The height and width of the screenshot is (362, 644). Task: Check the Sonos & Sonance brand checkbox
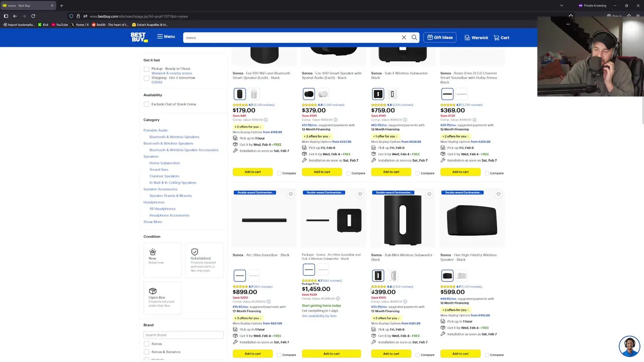click(x=146, y=352)
